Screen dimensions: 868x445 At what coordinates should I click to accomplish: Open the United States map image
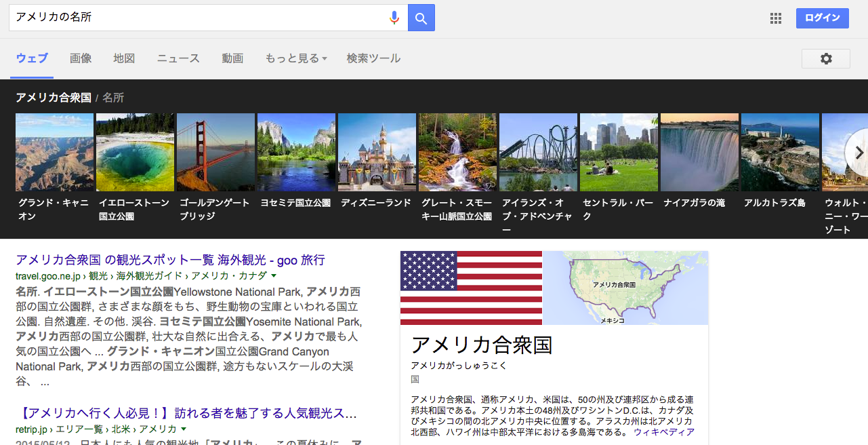(x=625, y=288)
